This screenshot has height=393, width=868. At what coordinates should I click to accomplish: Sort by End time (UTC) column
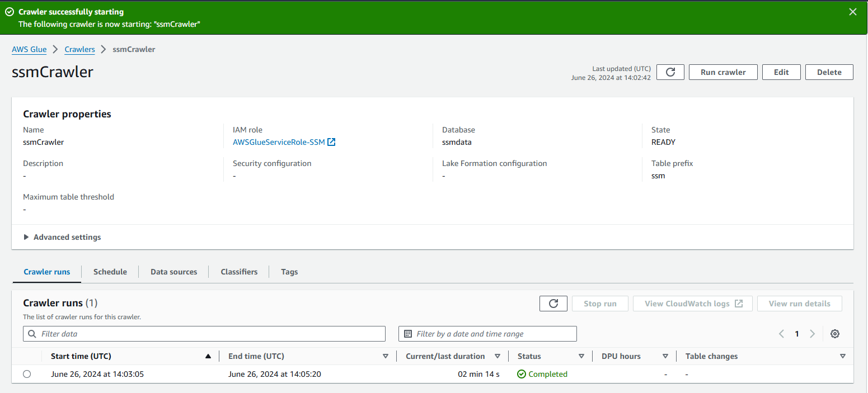pos(386,356)
